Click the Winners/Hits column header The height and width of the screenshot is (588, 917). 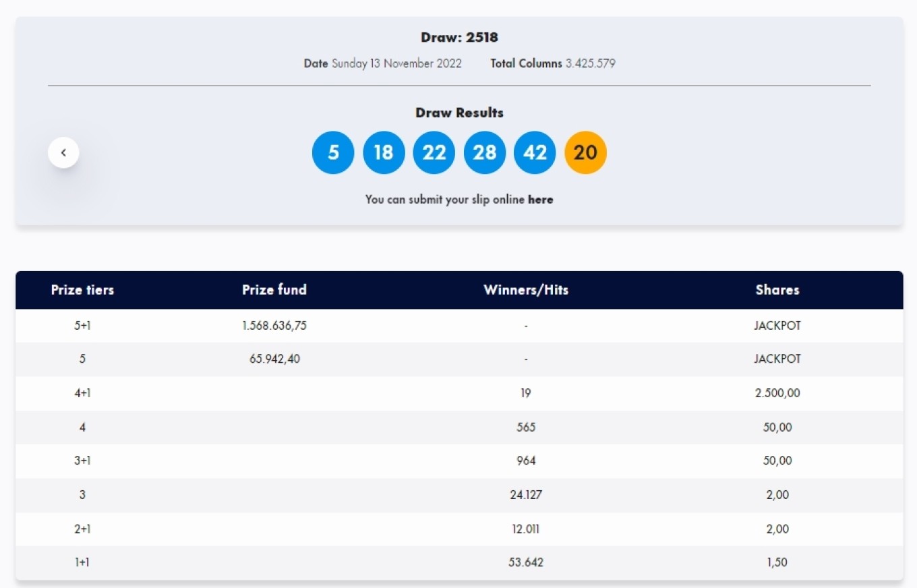pyautogui.click(x=526, y=290)
